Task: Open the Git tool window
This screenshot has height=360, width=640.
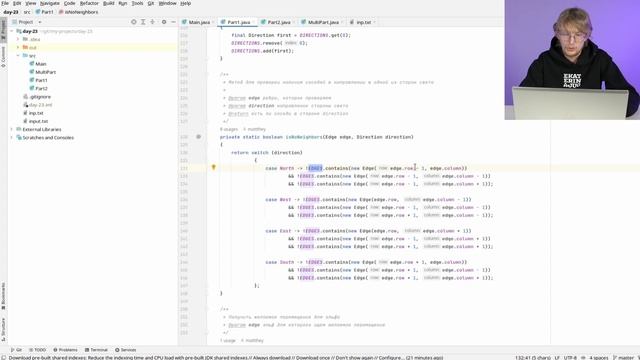Action: pos(16,350)
